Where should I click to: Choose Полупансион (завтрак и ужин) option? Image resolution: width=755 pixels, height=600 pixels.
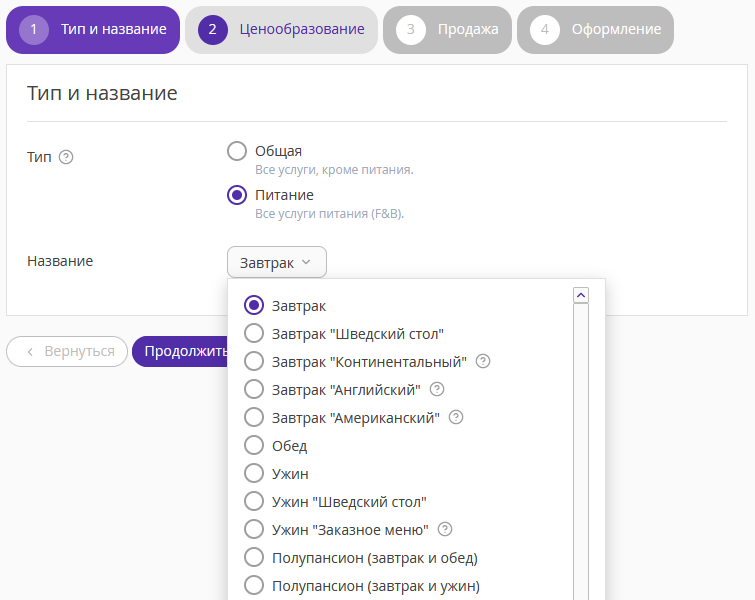pyautogui.click(x=254, y=586)
